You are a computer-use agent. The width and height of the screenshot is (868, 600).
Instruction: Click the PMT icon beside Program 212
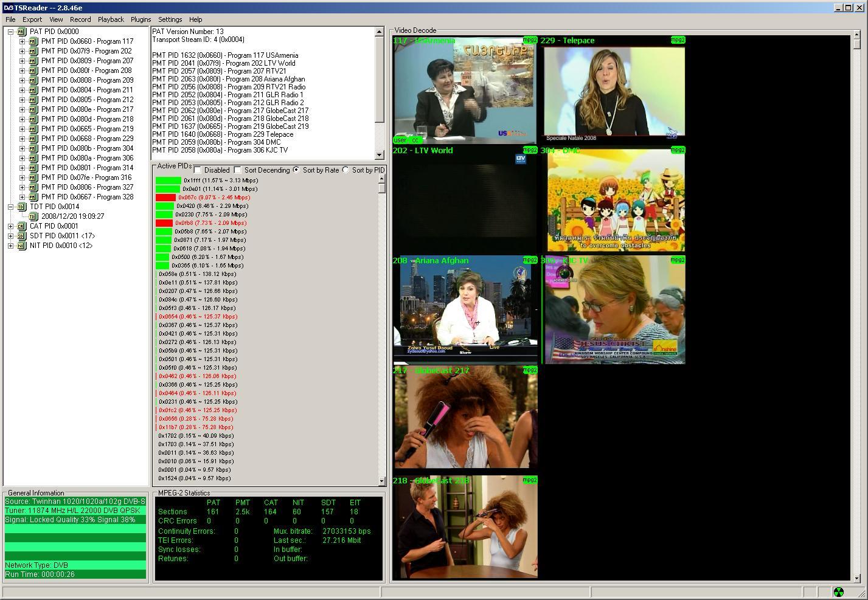[33, 100]
